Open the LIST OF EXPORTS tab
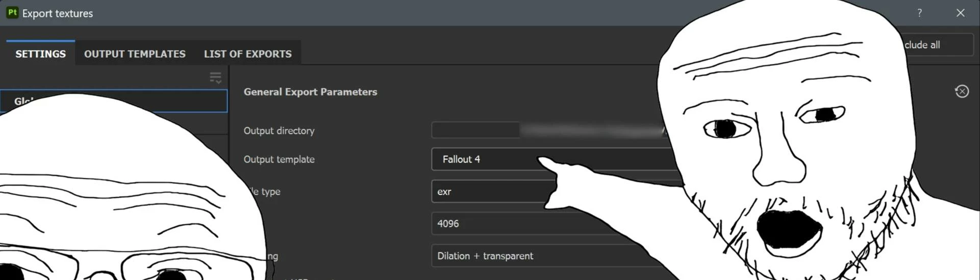The height and width of the screenshot is (280, 980). (x=248, y=54)
